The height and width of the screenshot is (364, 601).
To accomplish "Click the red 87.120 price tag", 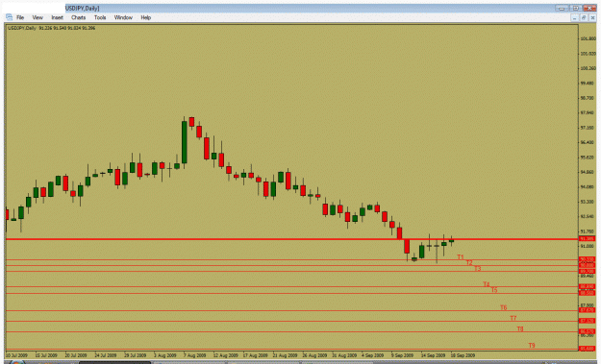I will 587,321.
